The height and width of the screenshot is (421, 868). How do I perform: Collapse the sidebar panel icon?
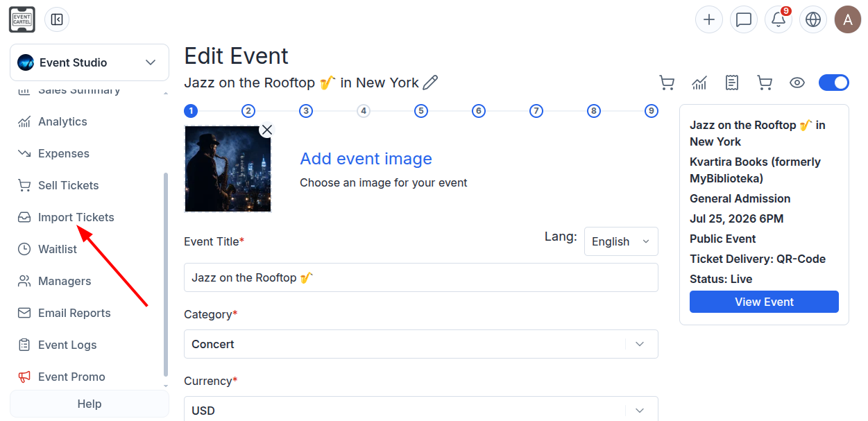[x=57, y=19]
